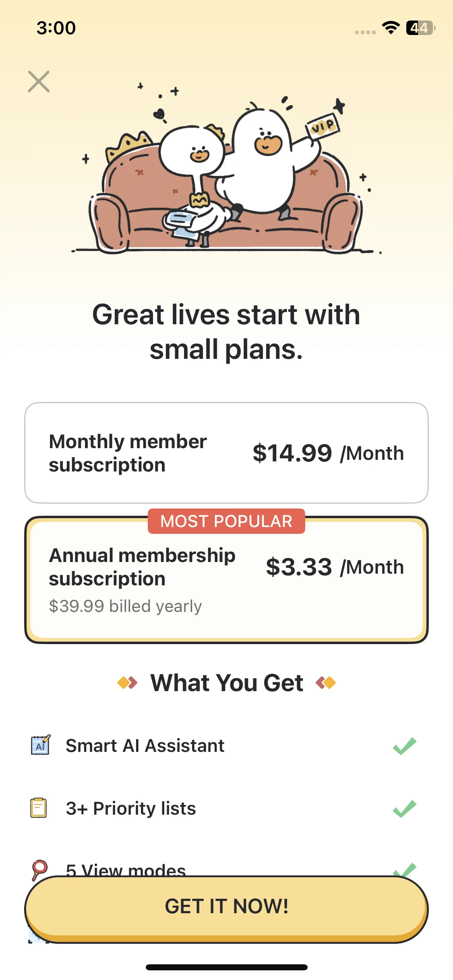The height and width of the screenshot is (980, 453).
Task: Select the Monthly member subscription plan
Action: [226, 453]
